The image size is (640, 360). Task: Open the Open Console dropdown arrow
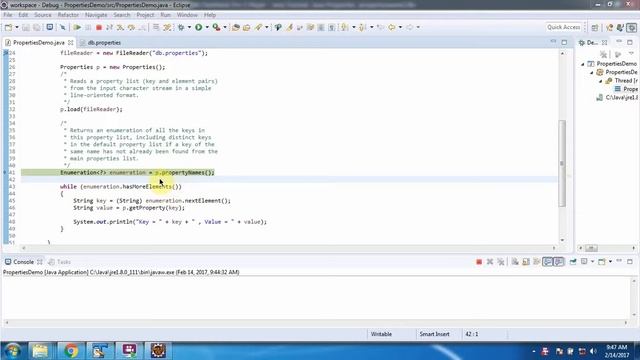click(610, 262)
